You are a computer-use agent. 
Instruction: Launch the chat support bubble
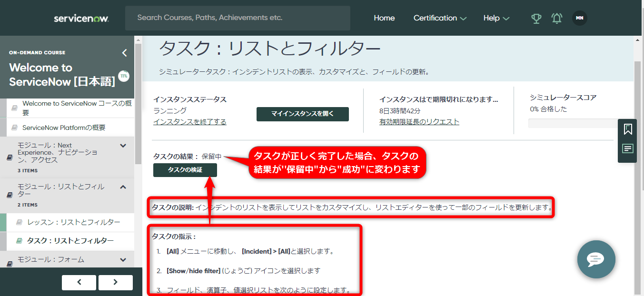click(596, 259)
